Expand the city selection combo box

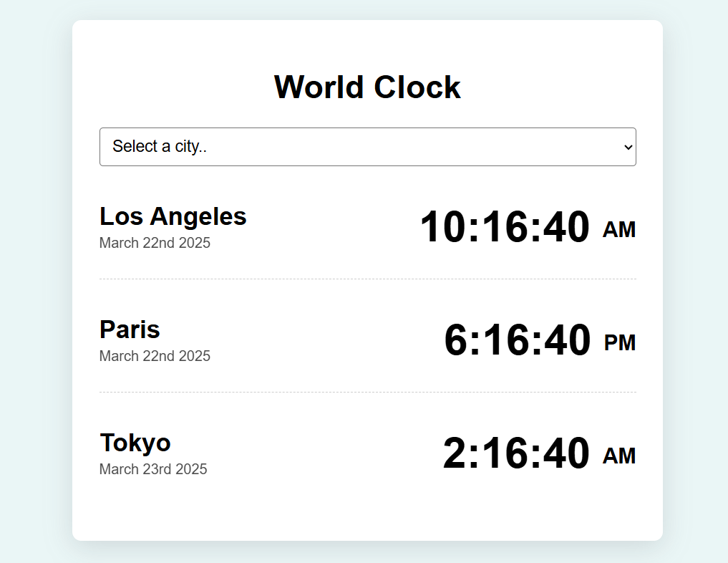367,146
